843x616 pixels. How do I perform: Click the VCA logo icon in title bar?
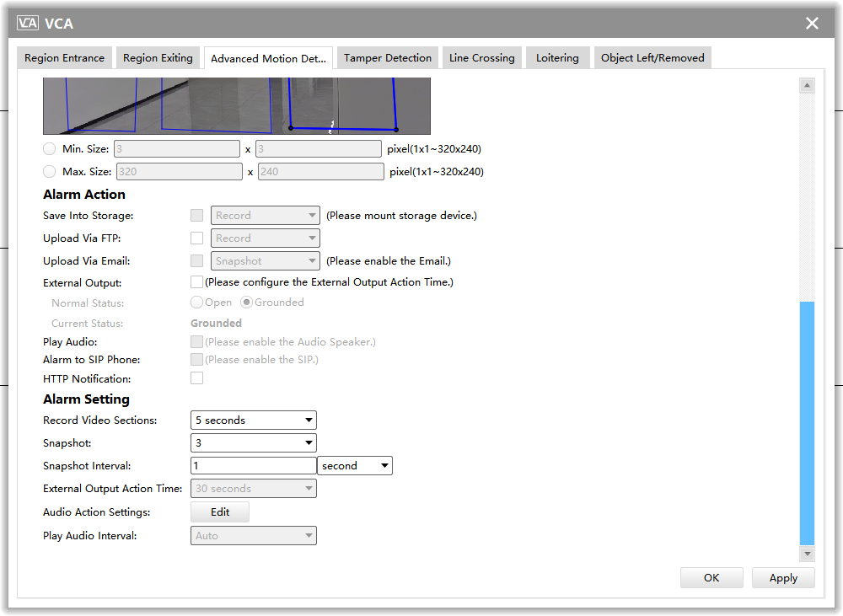pyautogui.click(x=28, y=23)
